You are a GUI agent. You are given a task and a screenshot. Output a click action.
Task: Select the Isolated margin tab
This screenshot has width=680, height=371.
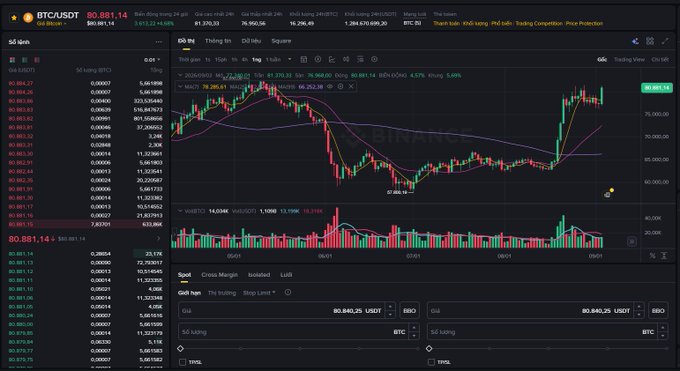(x=259, y=275)
